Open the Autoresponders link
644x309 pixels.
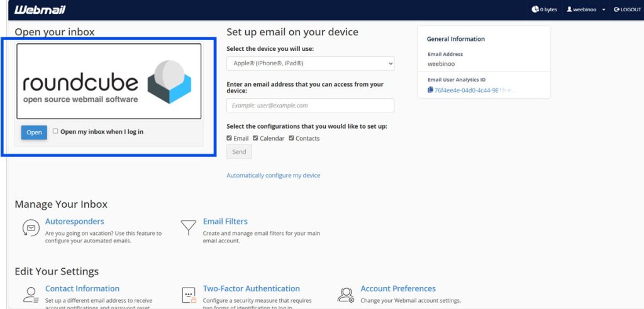pos(74,221)
